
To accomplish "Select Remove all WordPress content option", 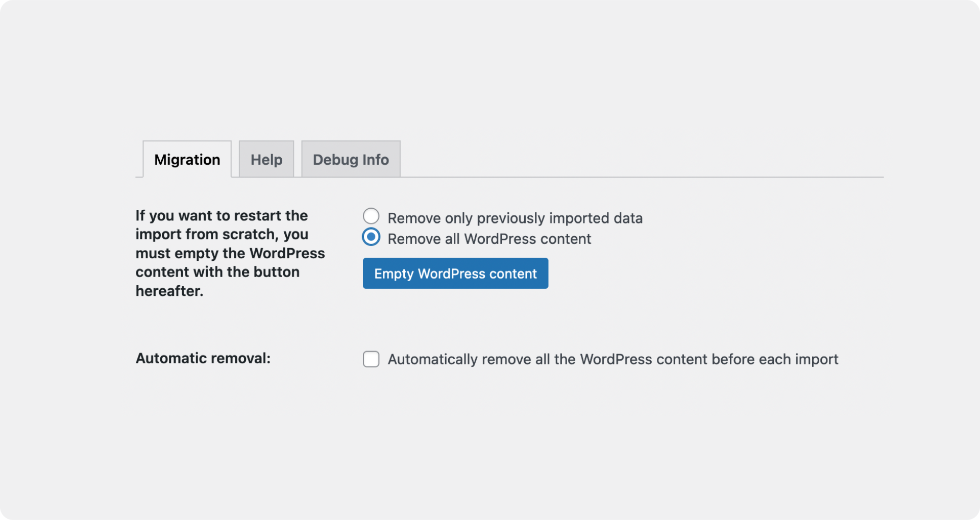I will pos(371,237).
